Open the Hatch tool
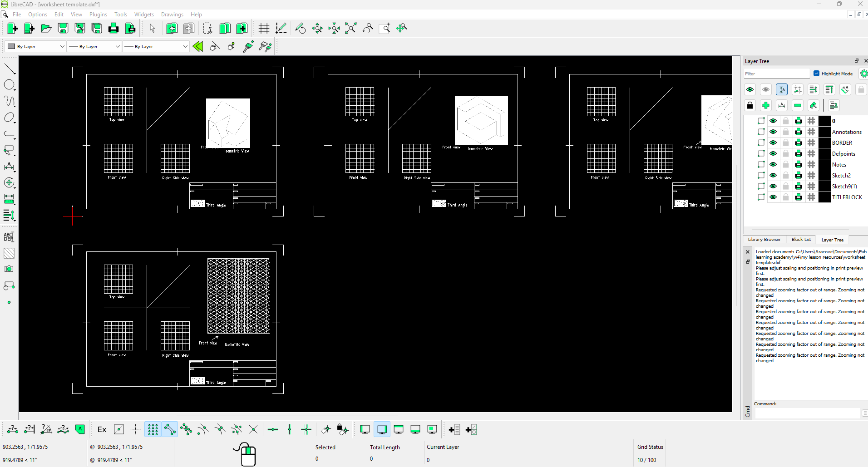Screen dimensions: 868x467 [9, 253]
